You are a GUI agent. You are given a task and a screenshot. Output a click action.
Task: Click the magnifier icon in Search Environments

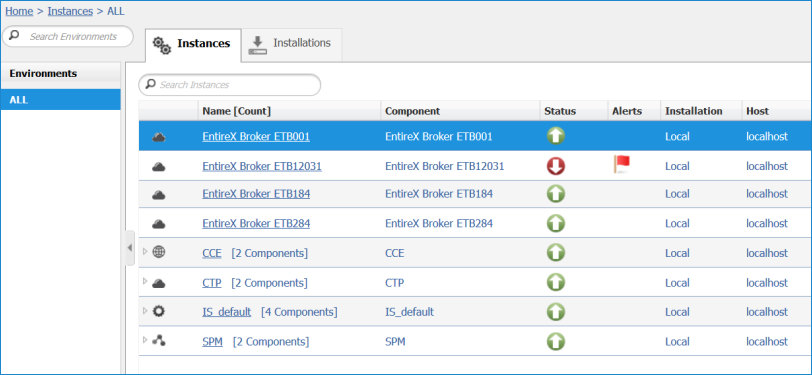(x=14, y=36)
